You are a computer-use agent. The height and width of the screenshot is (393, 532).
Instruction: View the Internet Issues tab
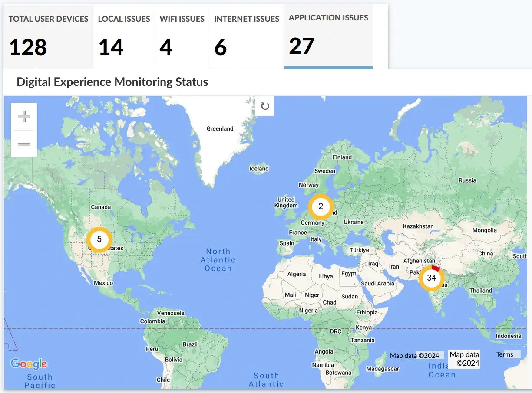coord(246,36)
